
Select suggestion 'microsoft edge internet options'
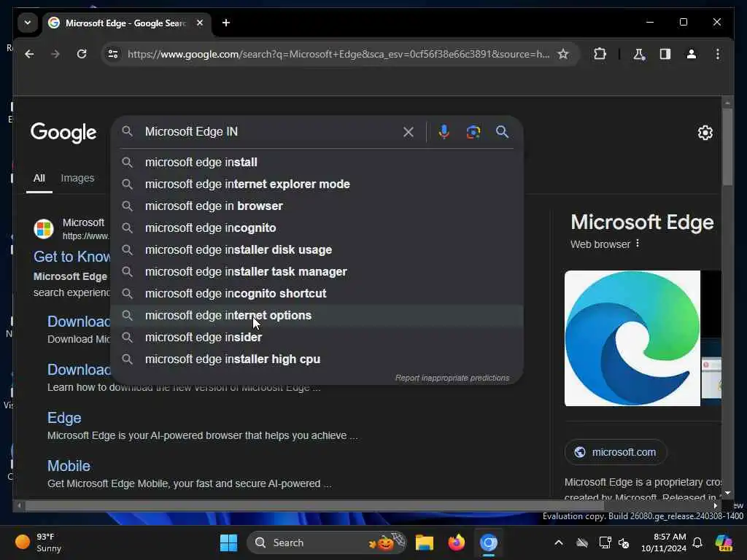click(x=317, y=316)
